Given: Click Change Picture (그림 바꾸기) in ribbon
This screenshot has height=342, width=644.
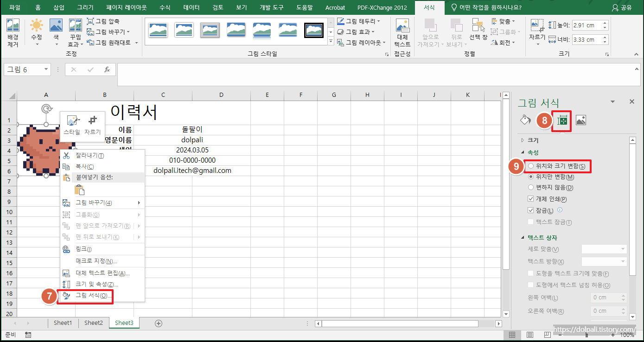Looking at the screenshot, I should click(108, 32).
